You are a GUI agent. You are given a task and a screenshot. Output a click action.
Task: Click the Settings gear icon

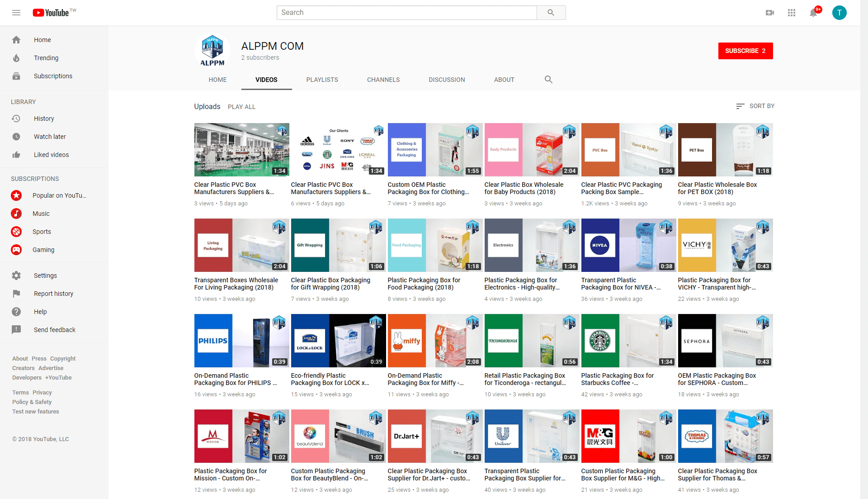[16, 276]
